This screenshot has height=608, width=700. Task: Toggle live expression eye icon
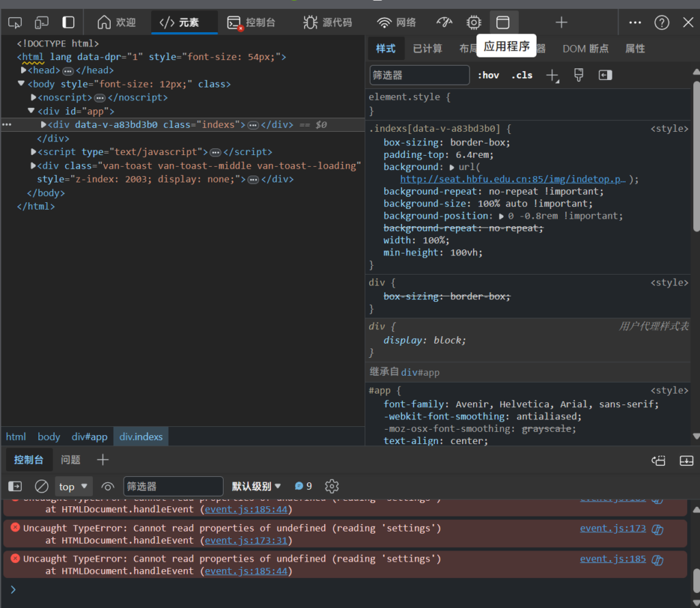pyautogui.click(x=108, y=486)
